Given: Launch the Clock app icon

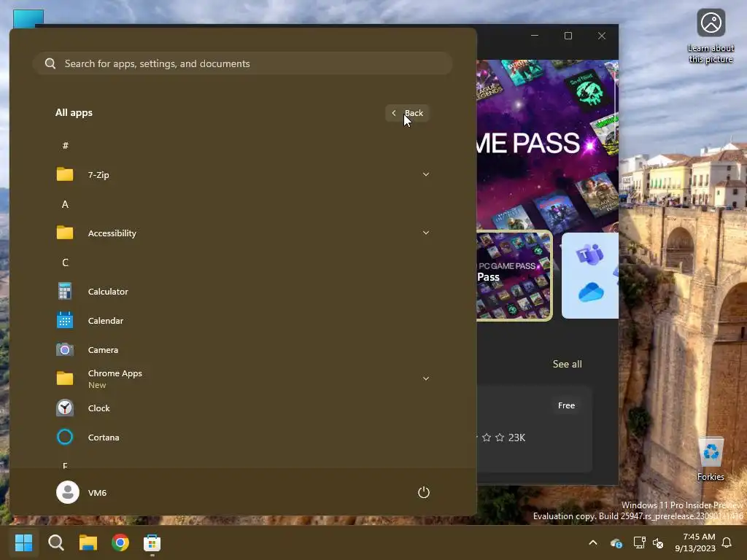Looking at the screenshot, I should (x=65, y=408).
